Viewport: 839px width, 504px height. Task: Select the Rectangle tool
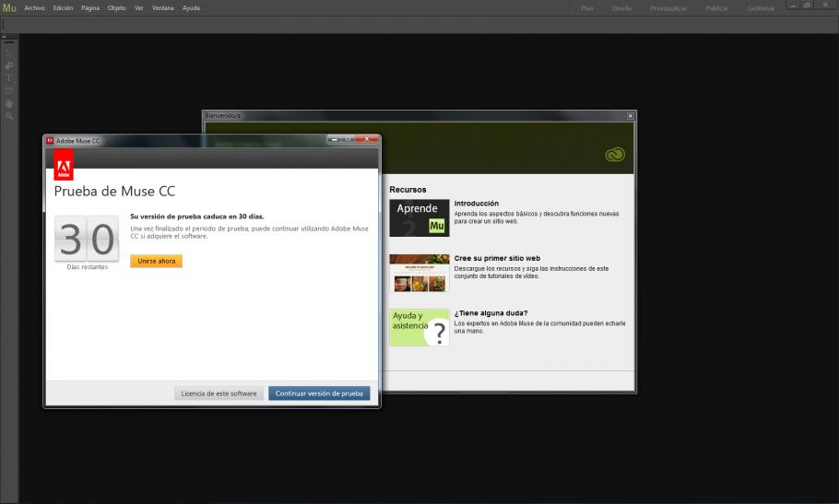[x=9, y=91]
